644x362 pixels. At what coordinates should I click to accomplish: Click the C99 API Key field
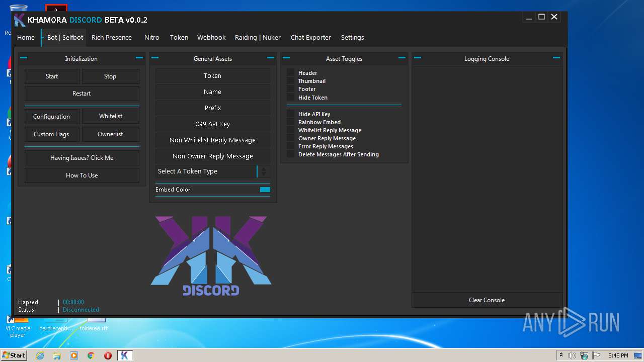click(213, 124)
